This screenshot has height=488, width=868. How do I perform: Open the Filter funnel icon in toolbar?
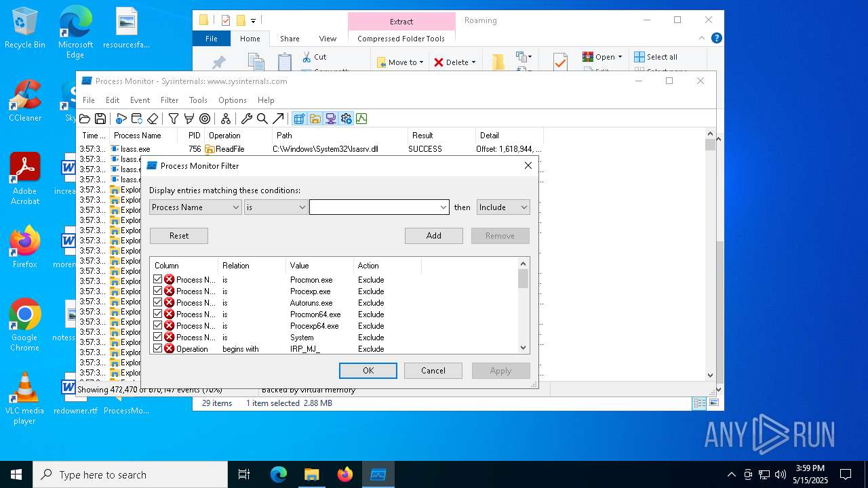pos(174,119)
